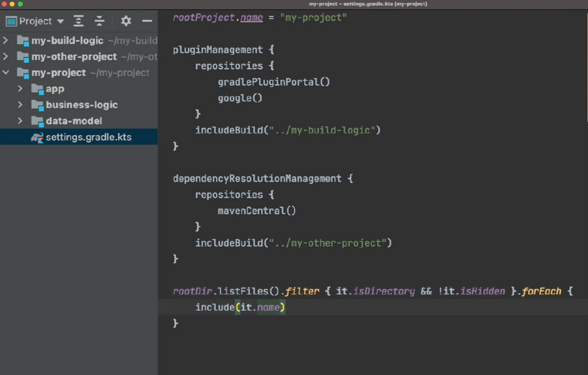This screenshot has width=588, height=375.
Task: Click the my-project folder icon
Action: pyautogui.click(x=23, y=73)
